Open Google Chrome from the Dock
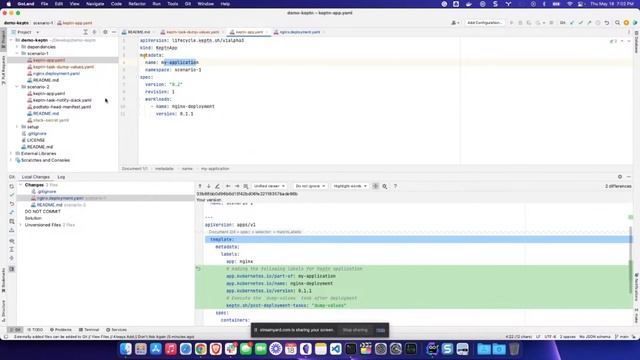Image resolution: width=640 pixels, height=360 pixels. click(200, 349)
